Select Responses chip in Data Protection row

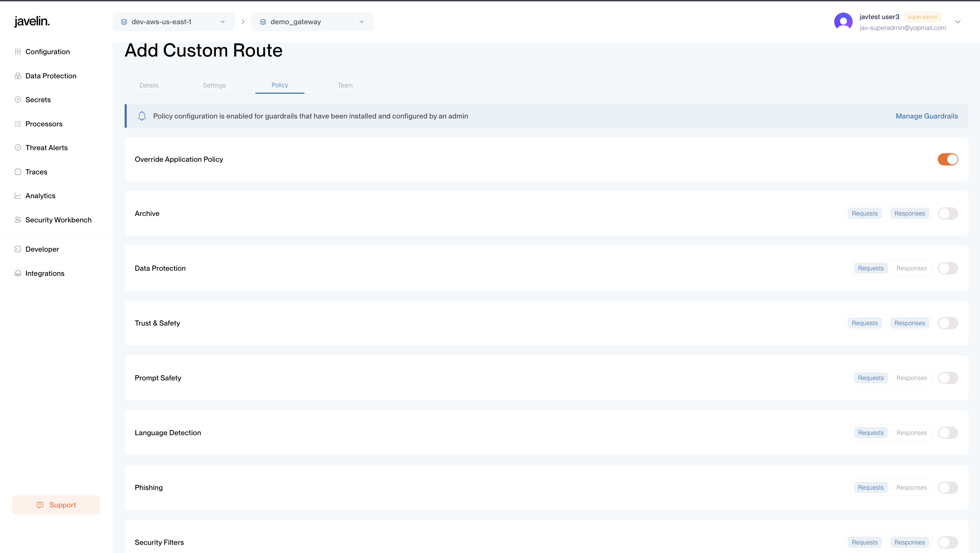[912, 268]
